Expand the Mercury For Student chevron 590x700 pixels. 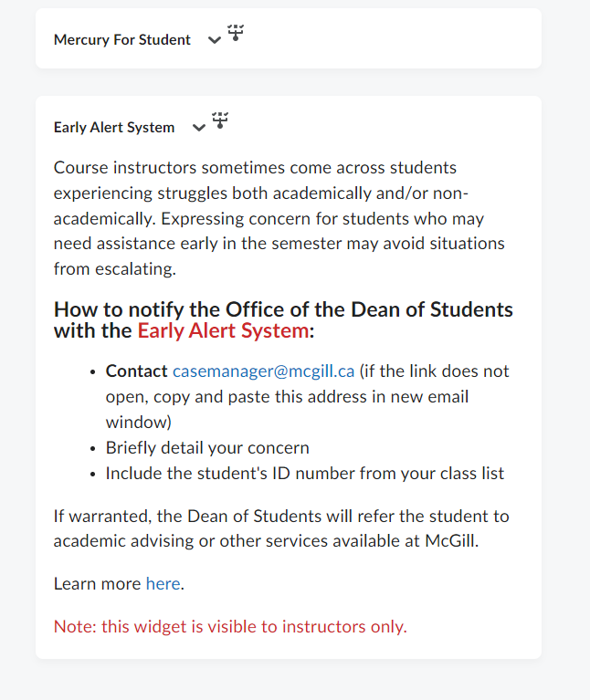click(215, 40)
